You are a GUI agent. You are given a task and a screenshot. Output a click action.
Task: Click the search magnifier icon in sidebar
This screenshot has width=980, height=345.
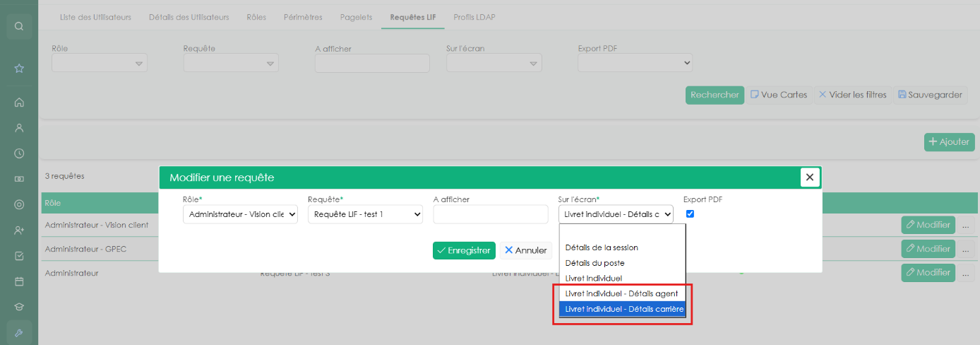pos(19,26)
